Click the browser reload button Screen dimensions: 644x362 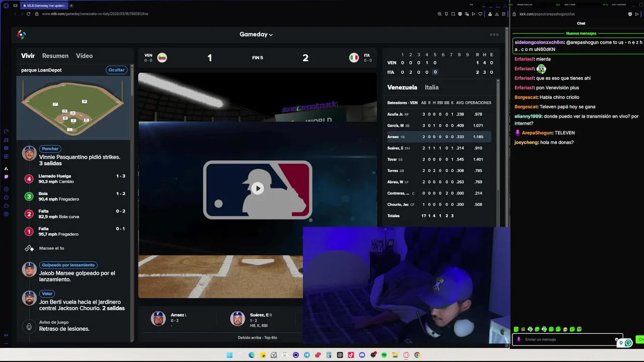[28, 14]
